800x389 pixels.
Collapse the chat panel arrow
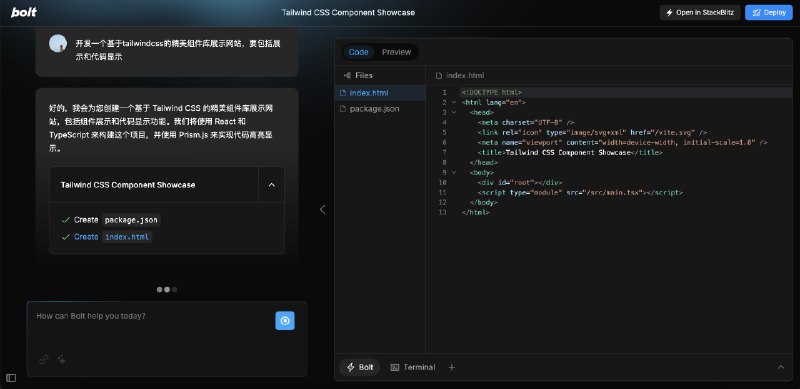[x=322, y=209]
